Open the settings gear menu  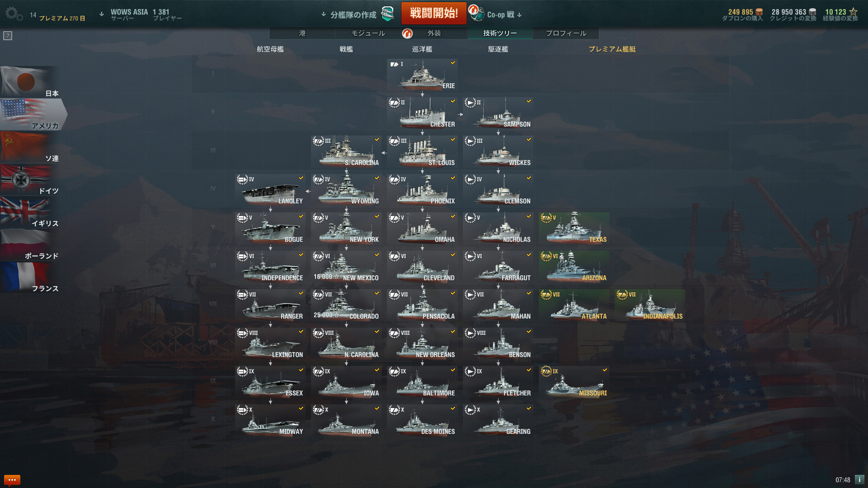pos(14,14)
